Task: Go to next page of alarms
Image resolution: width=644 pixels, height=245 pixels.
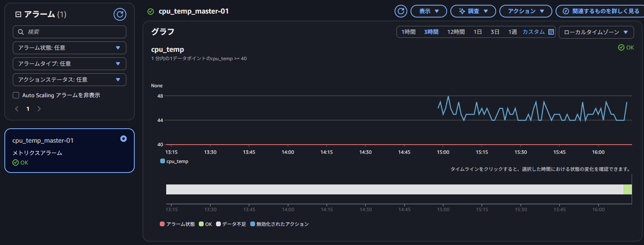Action: [x=39, y=109]
